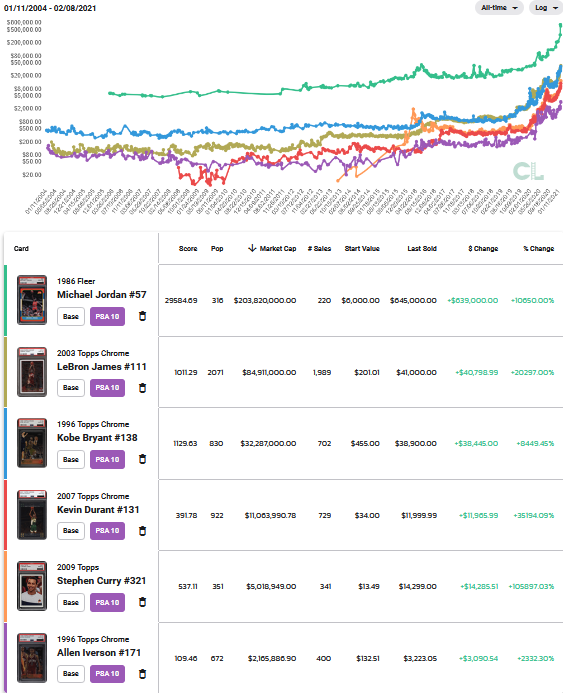Sort table by Start Value header
This screenshot has width=563, height=693.
pos(362,248)
